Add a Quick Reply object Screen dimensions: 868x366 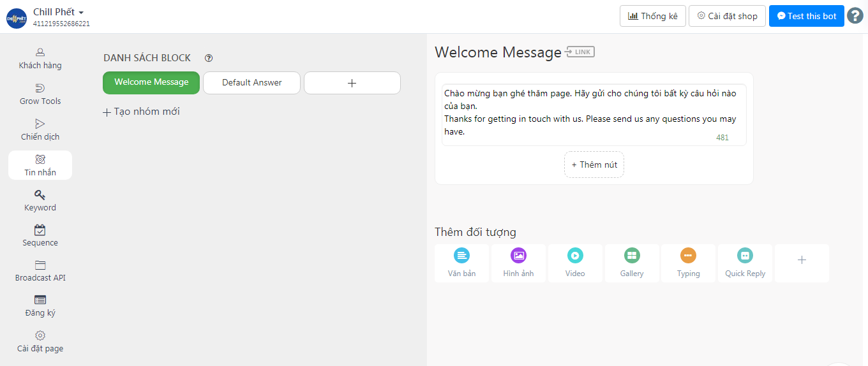point(745,263)
